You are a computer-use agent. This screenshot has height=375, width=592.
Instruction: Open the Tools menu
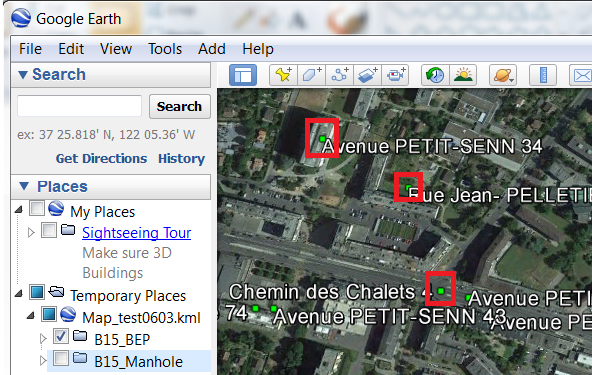point(165,49)
